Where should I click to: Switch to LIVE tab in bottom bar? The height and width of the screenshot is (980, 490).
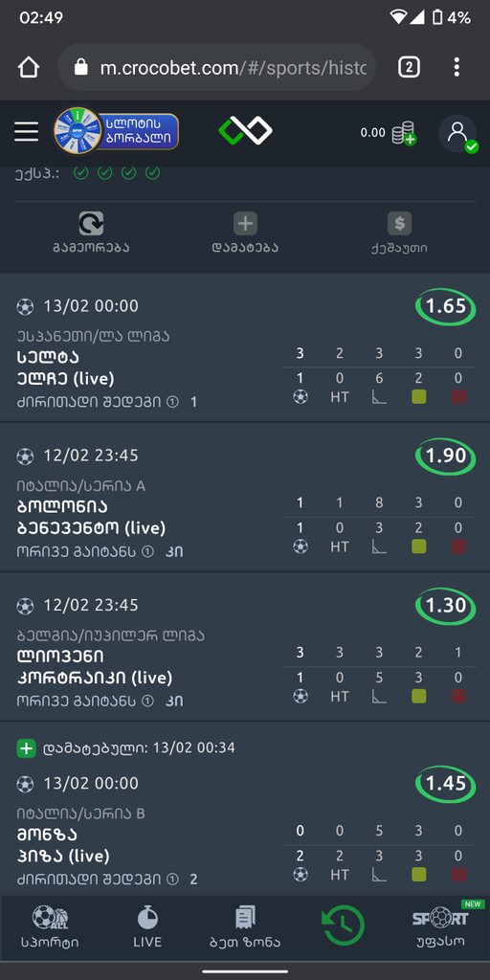coord(147,926)
